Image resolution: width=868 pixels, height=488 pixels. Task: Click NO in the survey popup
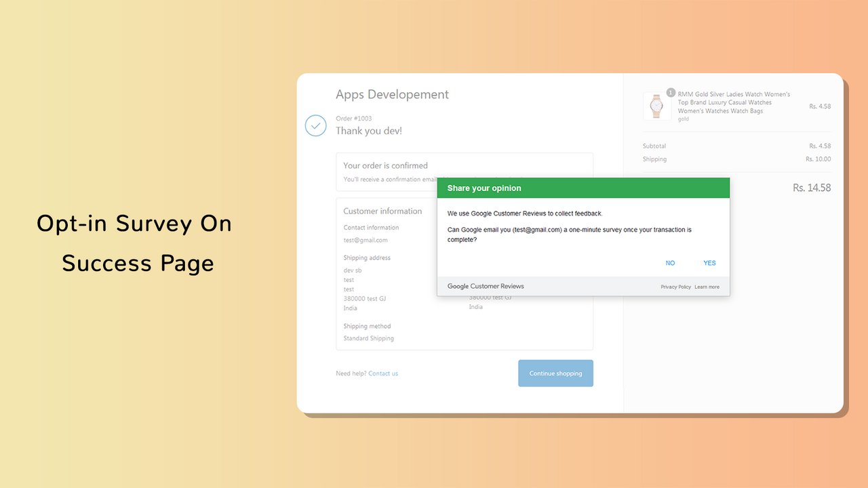(670, 263)
